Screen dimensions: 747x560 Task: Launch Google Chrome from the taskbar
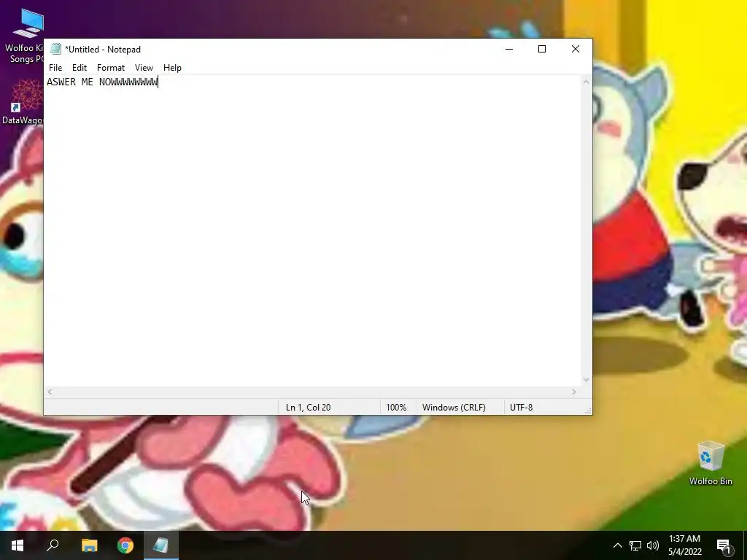coord(125,545)
